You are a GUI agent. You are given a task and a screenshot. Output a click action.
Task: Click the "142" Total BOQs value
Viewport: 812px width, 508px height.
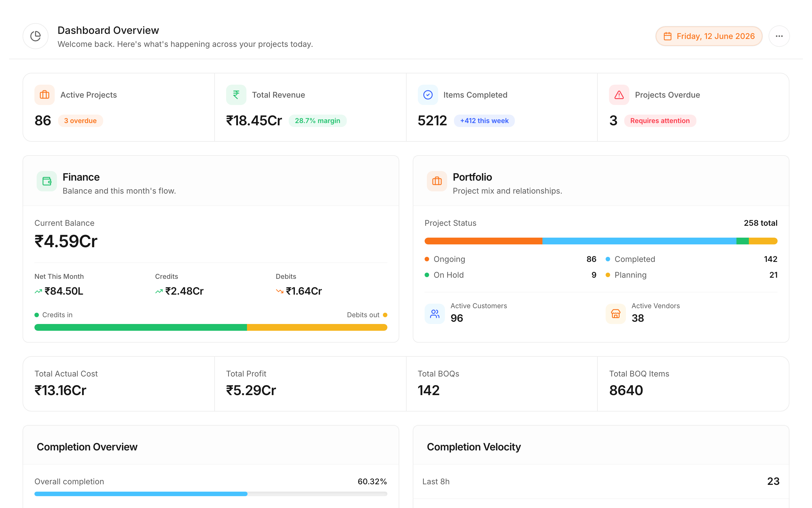(x=429, y=390)
